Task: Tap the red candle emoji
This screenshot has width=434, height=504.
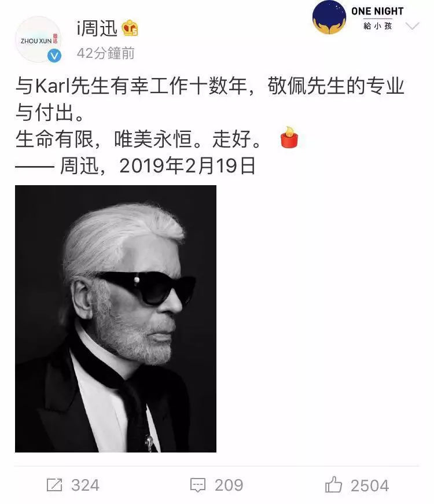Action: click(289, 137)
